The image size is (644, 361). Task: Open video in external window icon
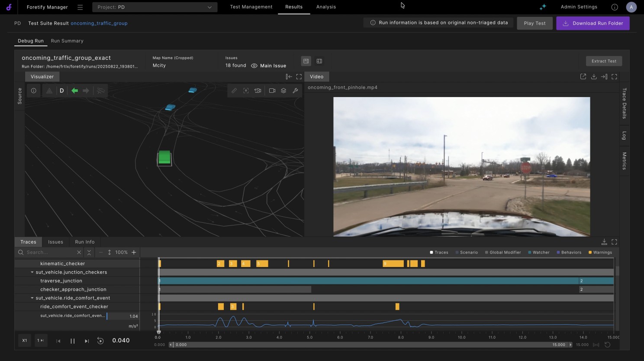click(x=583, y=77)
